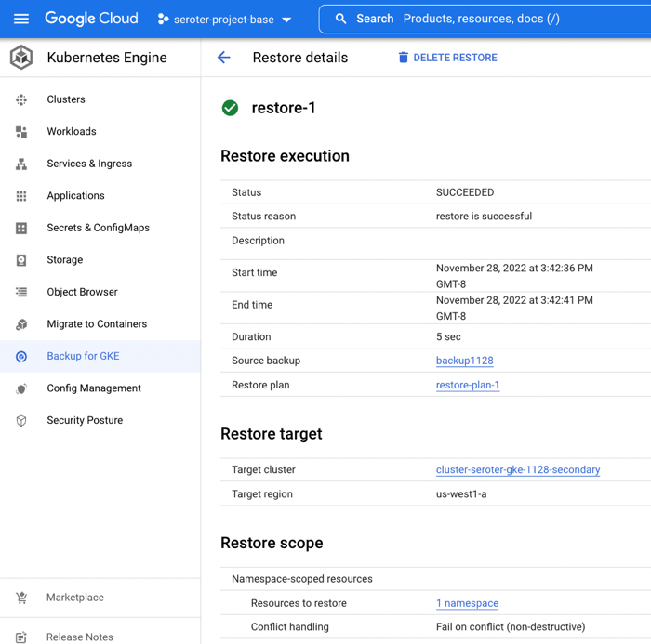Viewport: 651px width, 644px height.
Task: Open the backup1128 source backup link
Action: (464, 361)
